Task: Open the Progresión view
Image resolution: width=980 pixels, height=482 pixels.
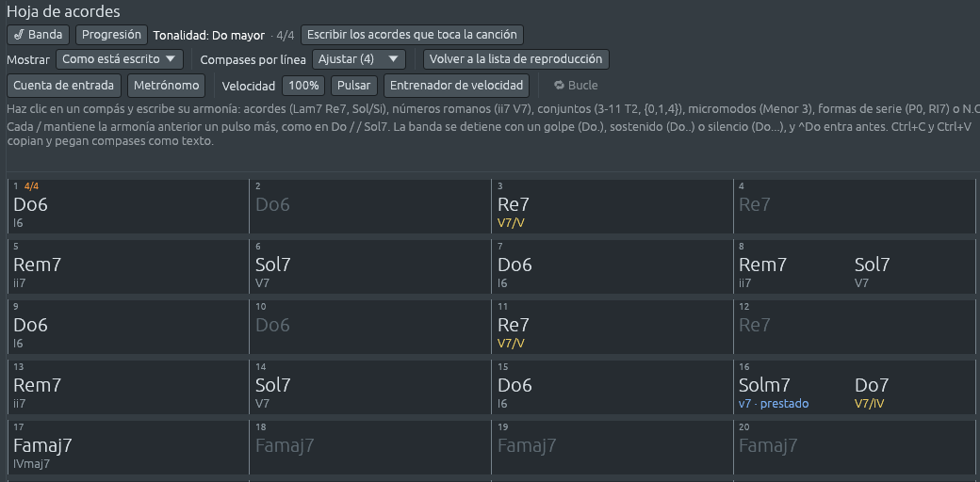Action: coord(112,35)
